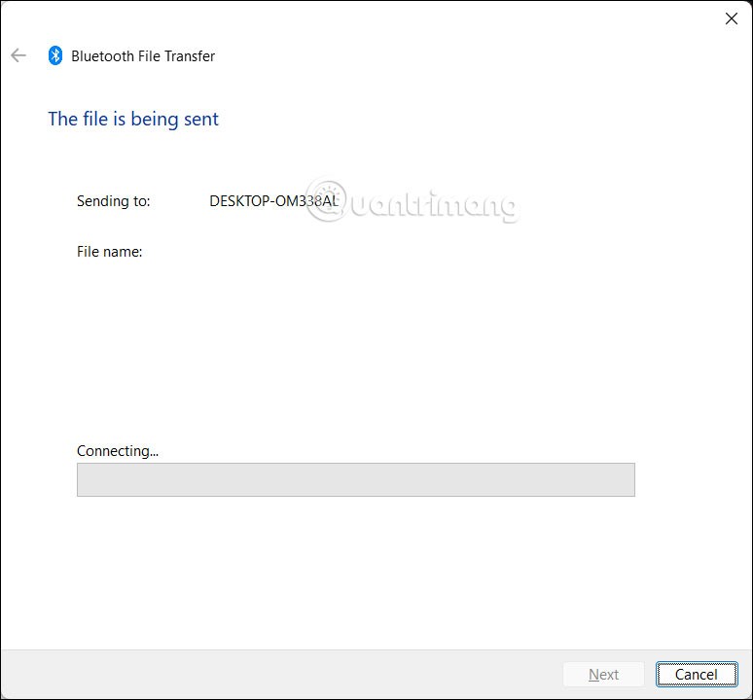Screen dimensions: 753x700
Task: Click the empty title bar left of close button
Action: pyautogui.click(x=389, y=18)
